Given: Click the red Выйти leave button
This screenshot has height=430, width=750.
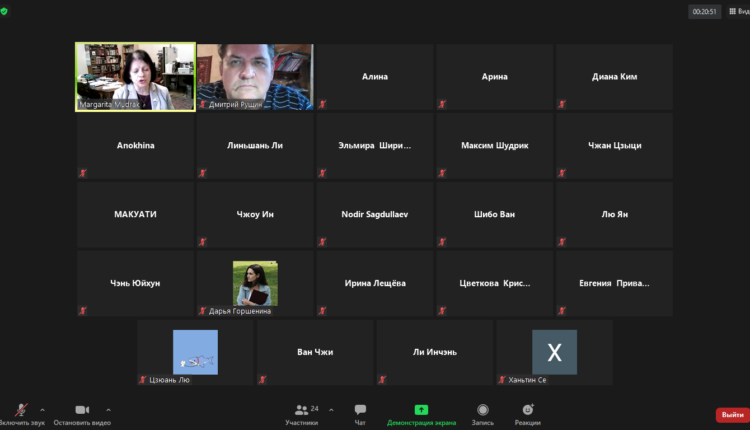Looking at the screenshot, I should coord(732,415).
